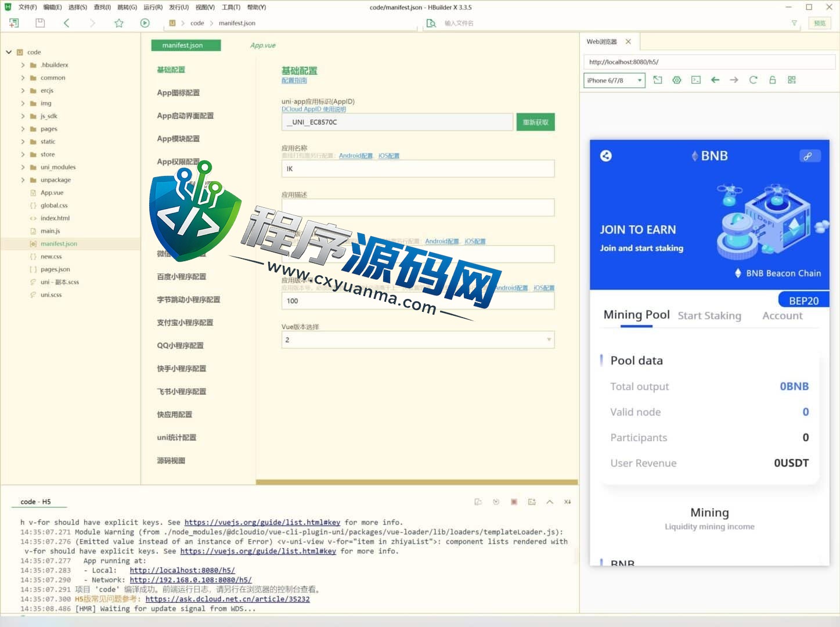
Task: Click the save icon in the toolbar
Action: coord(40,23)
